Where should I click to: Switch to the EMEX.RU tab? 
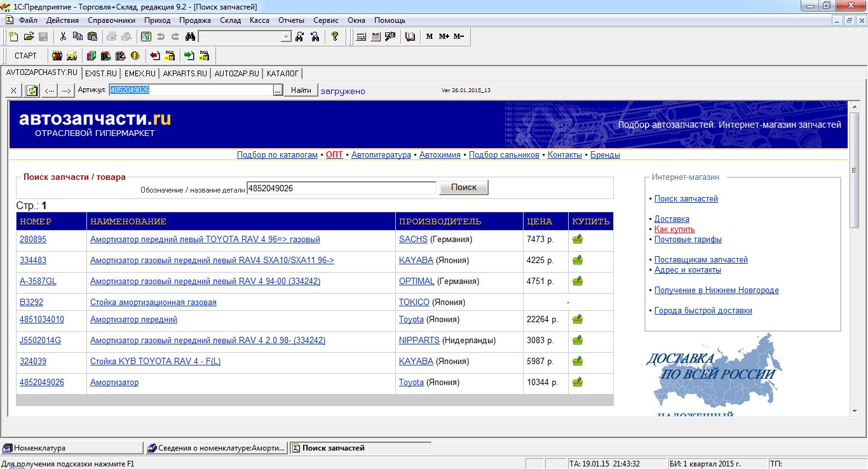click(139, 74)
